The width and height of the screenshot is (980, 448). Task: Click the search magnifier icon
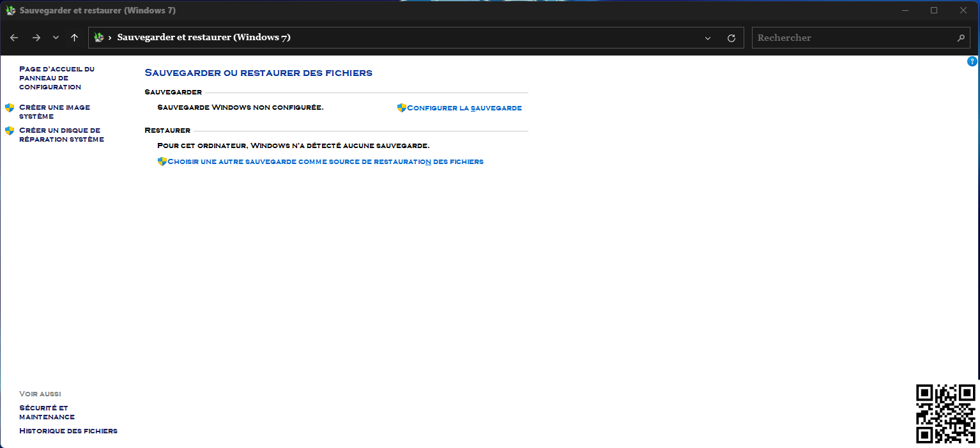[961, 38]
